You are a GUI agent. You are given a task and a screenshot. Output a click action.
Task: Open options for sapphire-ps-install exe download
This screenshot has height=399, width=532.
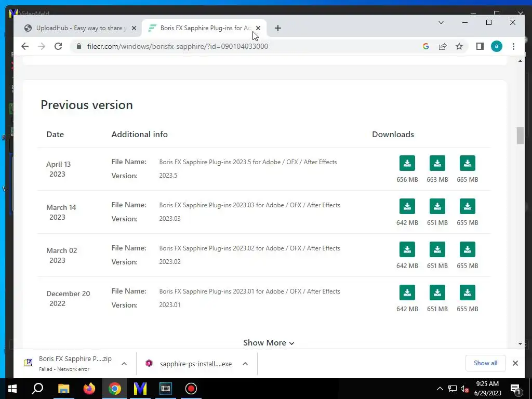pos(245,364)
